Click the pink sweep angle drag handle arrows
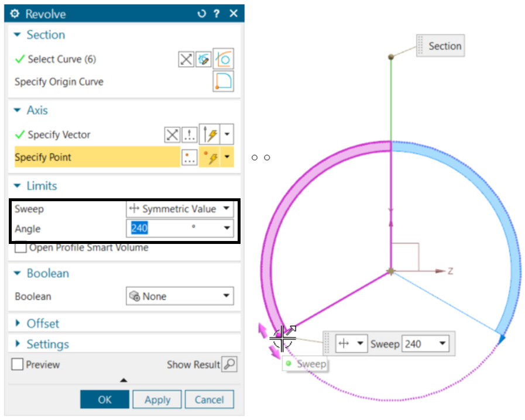 tap(270, 340)
